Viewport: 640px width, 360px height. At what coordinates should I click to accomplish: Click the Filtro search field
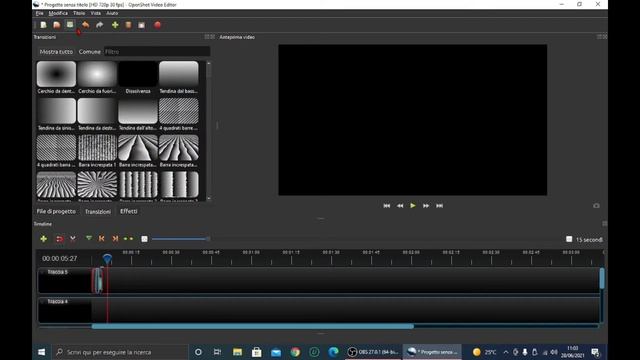[x=157, y=52]
